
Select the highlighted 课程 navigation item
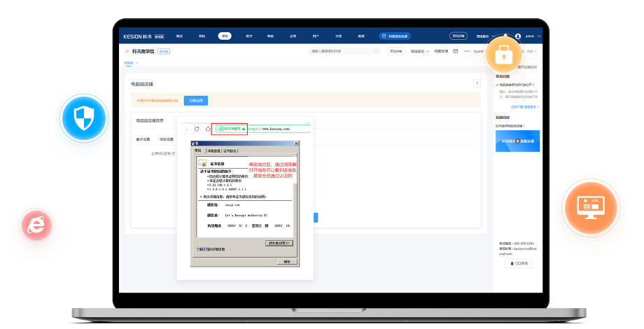click(225, 36)
